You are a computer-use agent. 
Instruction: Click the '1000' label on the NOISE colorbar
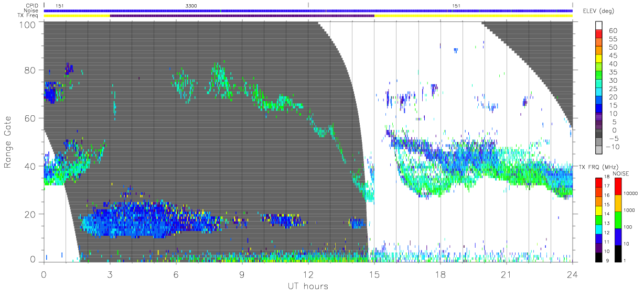629,210
